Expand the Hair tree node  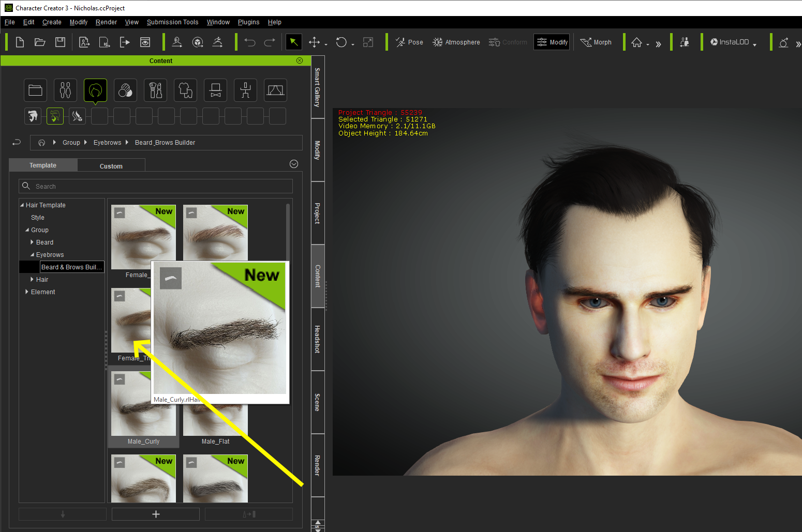point(32,280)
